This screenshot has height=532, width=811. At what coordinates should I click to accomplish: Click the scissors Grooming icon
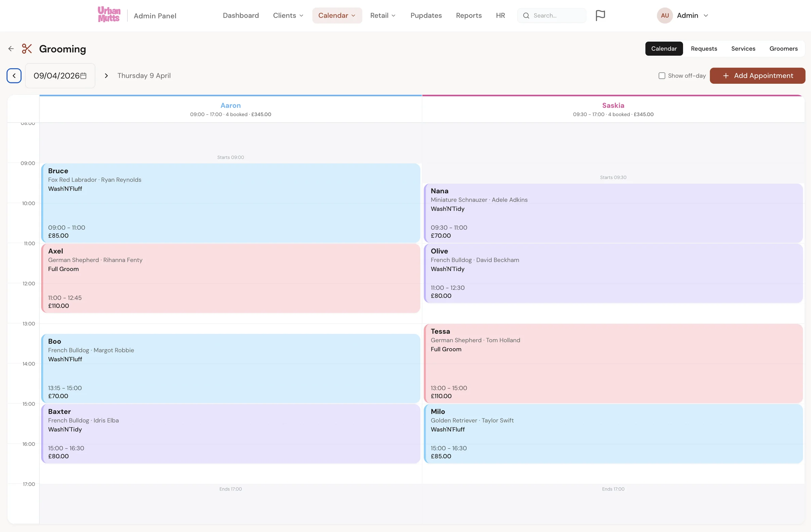pyautogui.click(x=27, y=49)
